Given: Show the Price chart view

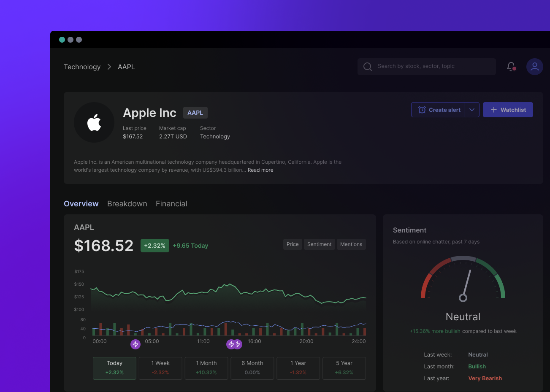Looking at the screenshot, I should pyautogui.click(x=293, y=244).
